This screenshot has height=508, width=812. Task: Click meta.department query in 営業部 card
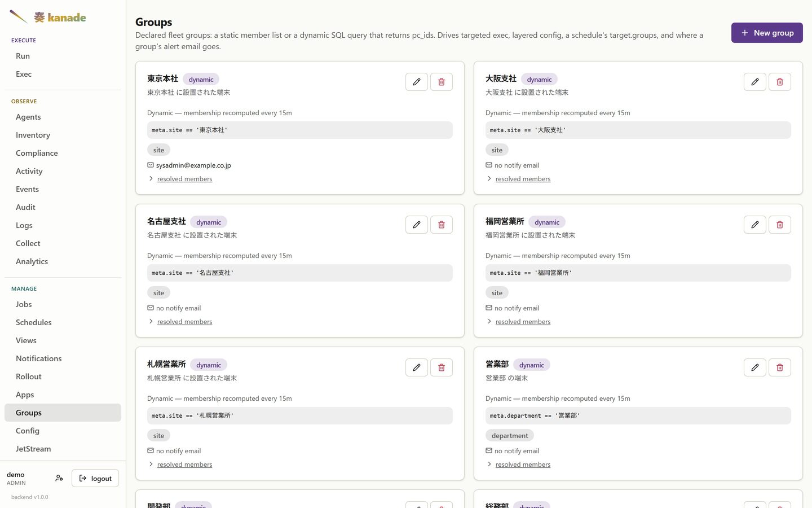click(638, 415)
